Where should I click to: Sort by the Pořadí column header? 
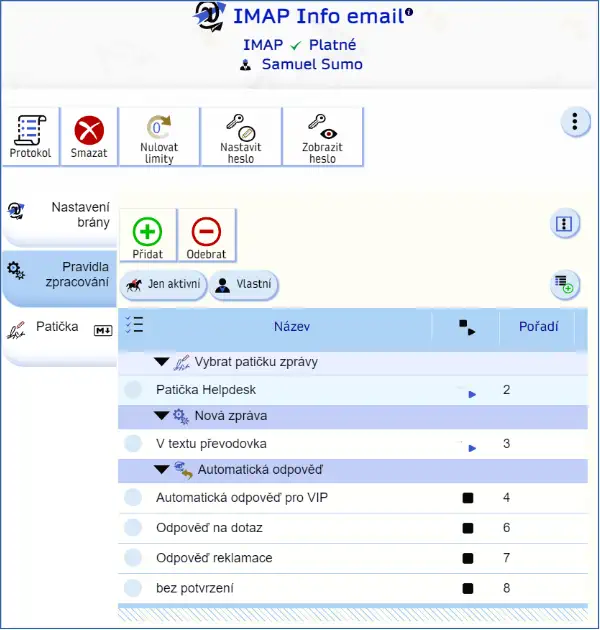coord(539,326)
